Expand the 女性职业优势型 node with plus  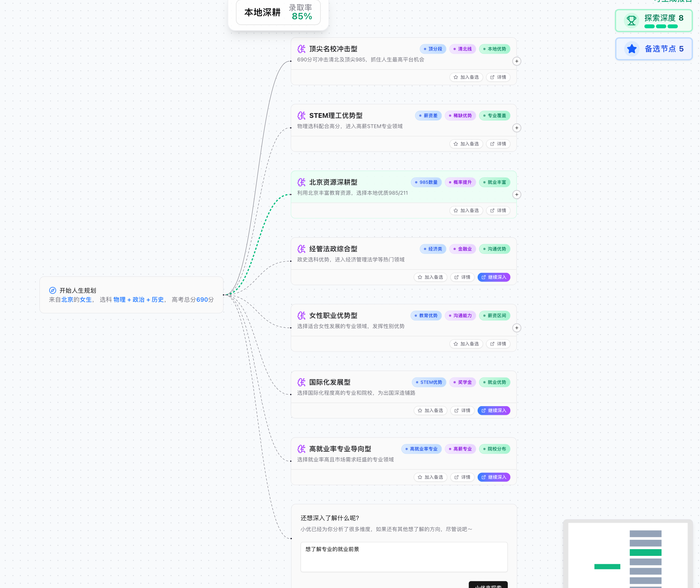(x=517, y=328)
